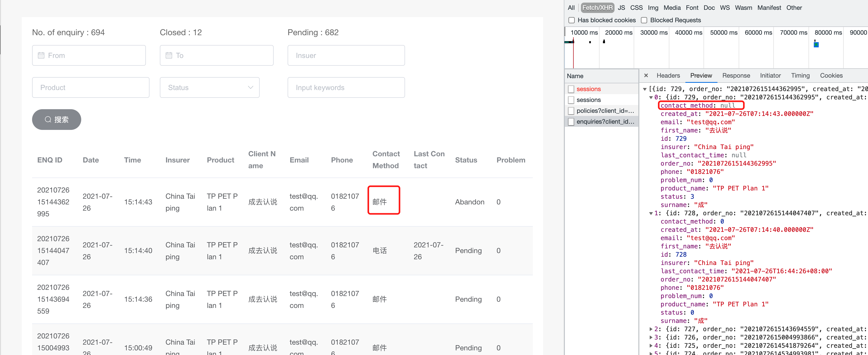Click the 电话 contact method cell

[x=379, y=250]
